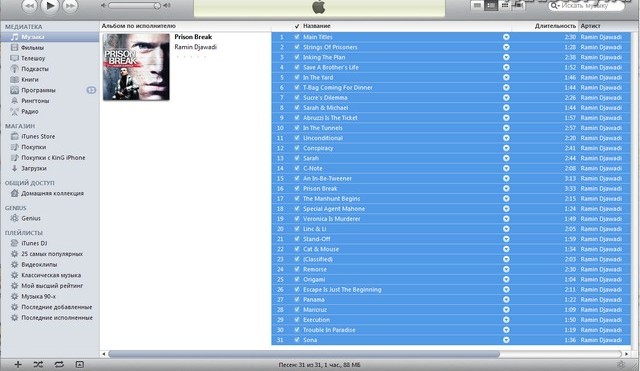Skip back to previous track
The image size is (640, 371).
29,6
